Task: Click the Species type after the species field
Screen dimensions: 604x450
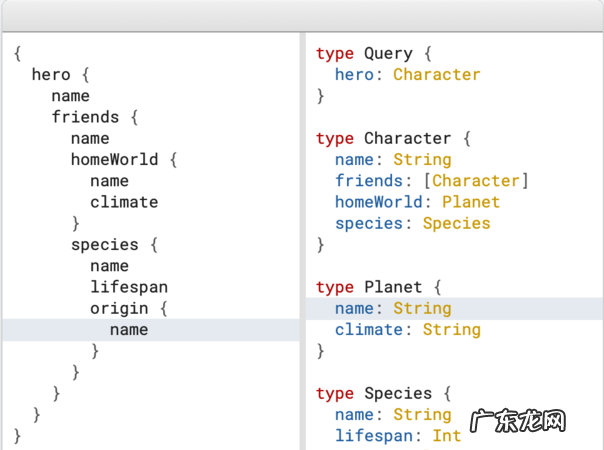Action: (456, 223)
